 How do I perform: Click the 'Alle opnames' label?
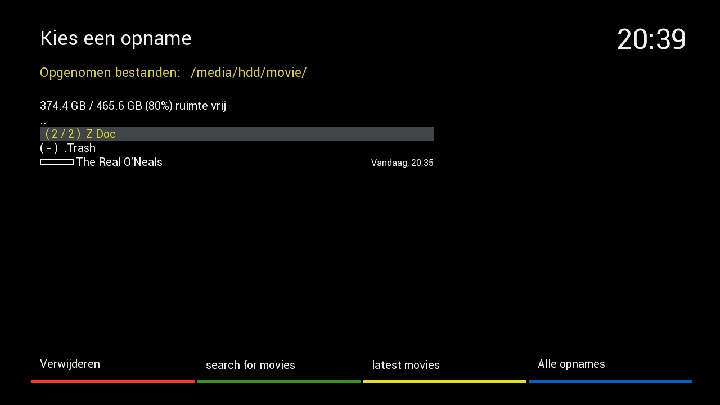pos(571,364)
